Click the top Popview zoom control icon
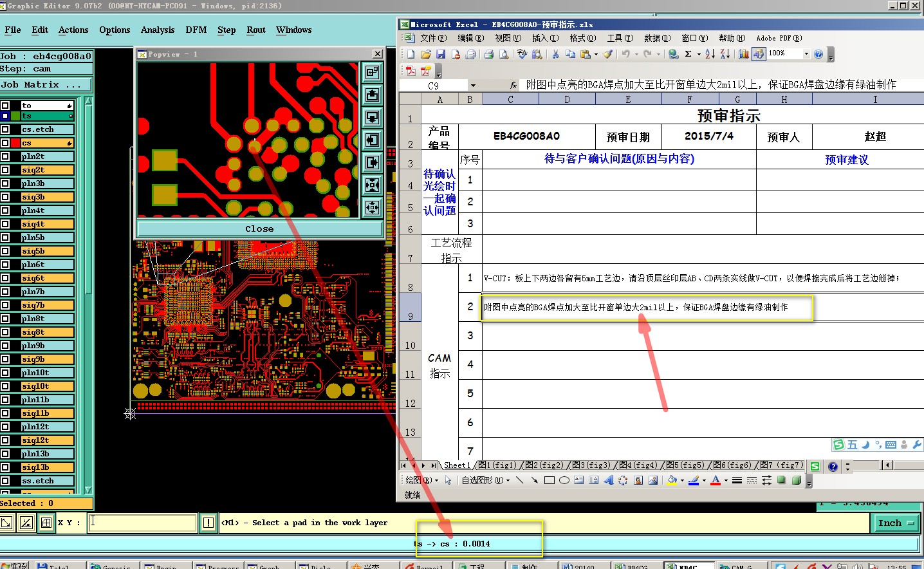 coord(372,72)
